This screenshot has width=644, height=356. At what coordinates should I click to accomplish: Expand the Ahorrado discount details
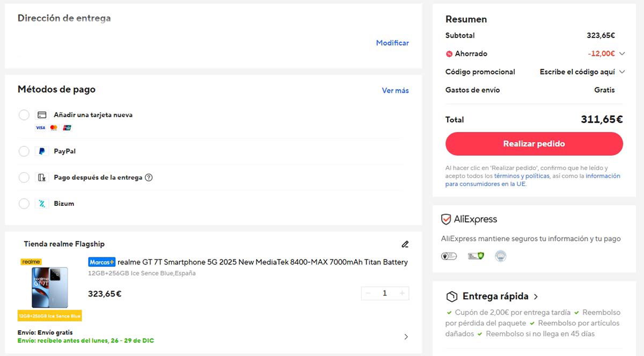coord(622,54)
